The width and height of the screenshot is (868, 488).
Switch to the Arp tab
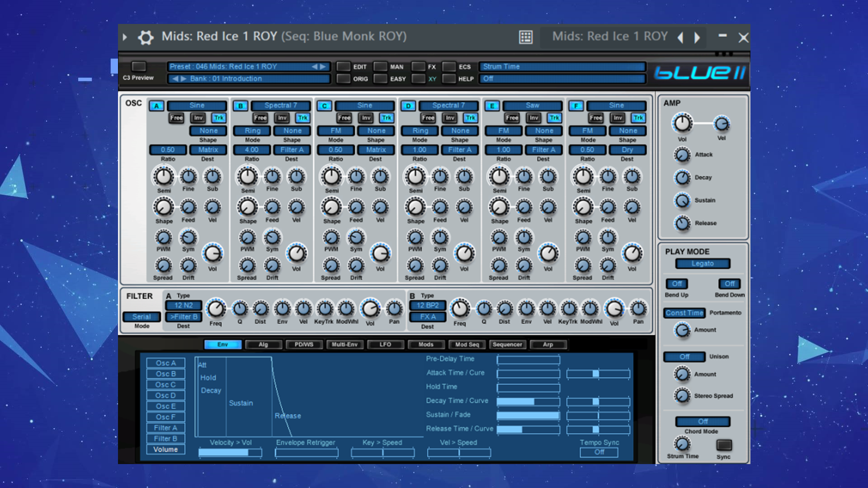point(548,345)
